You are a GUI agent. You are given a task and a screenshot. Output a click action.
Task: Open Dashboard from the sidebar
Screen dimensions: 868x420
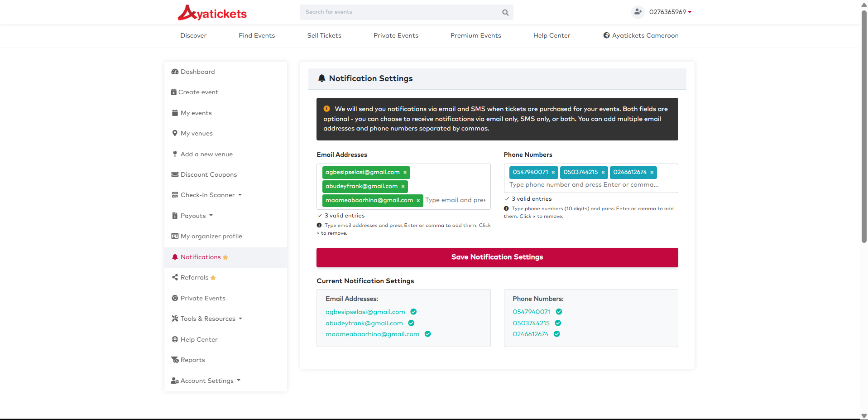coord(197,72)
